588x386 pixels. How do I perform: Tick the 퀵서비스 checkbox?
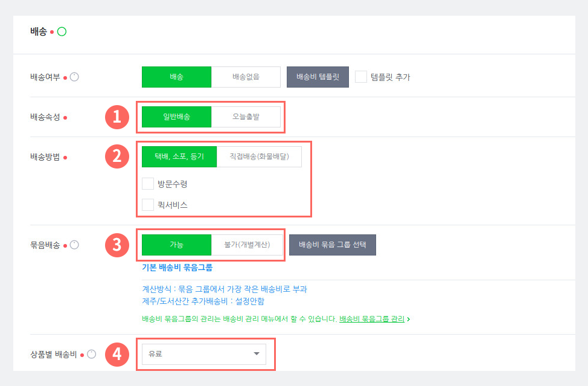click(148, 205)
